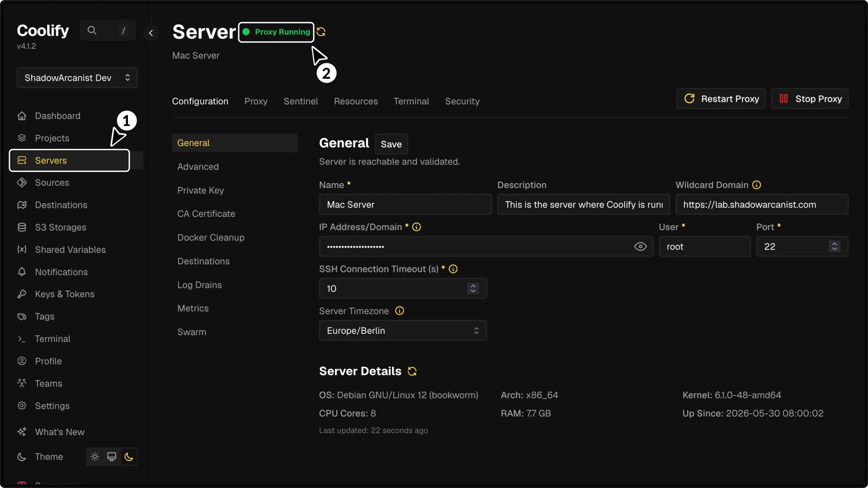The height and width of the screenshot is (488, 868).
Task: Click the Keys & Tokens key icon
Action: 22,294
